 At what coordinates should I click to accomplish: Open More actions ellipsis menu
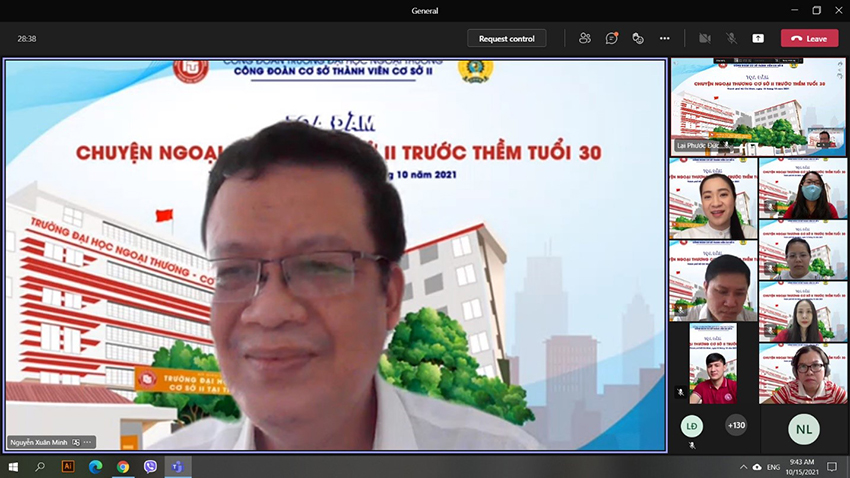[x=665, y=38]
